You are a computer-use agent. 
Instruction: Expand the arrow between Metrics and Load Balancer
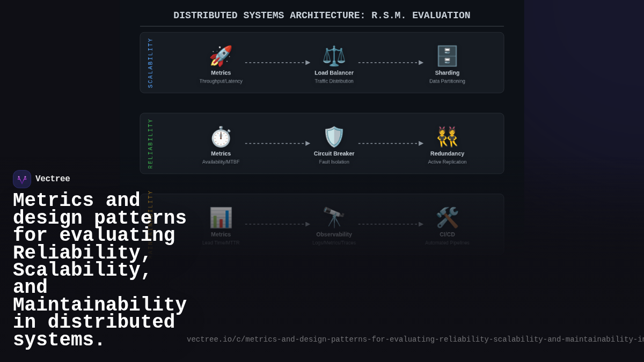[x=277, y=62]
